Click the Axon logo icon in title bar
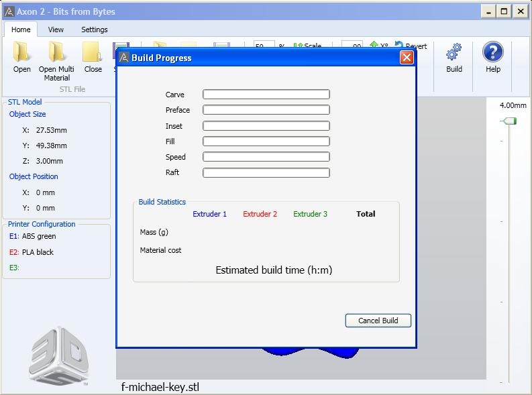 (x=9, y=11)
